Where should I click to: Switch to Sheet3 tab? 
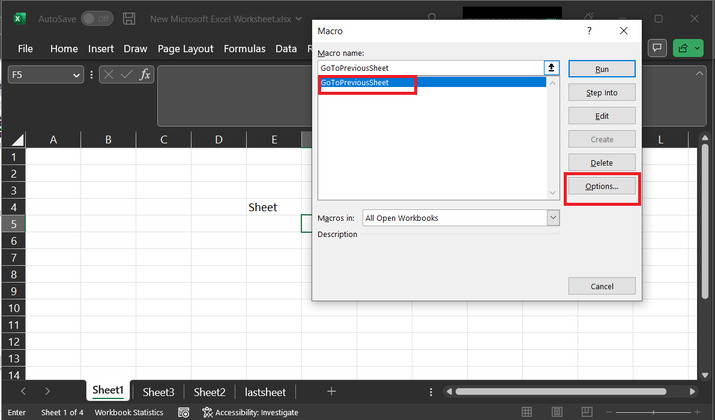click(x=158, y=392)
